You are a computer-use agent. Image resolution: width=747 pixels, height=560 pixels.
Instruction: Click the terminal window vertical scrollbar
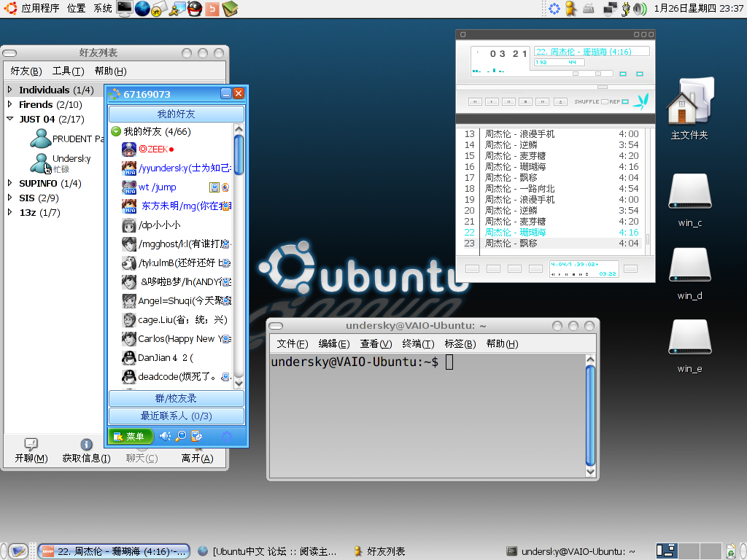point(590,416)
